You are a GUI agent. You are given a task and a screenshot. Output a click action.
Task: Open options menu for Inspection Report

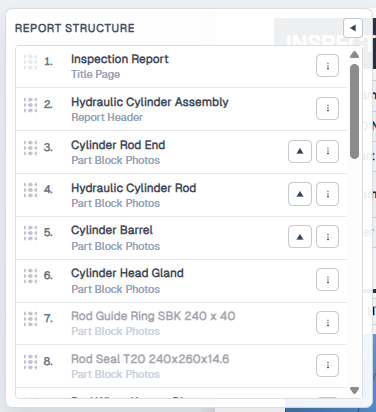click(327, 66)
